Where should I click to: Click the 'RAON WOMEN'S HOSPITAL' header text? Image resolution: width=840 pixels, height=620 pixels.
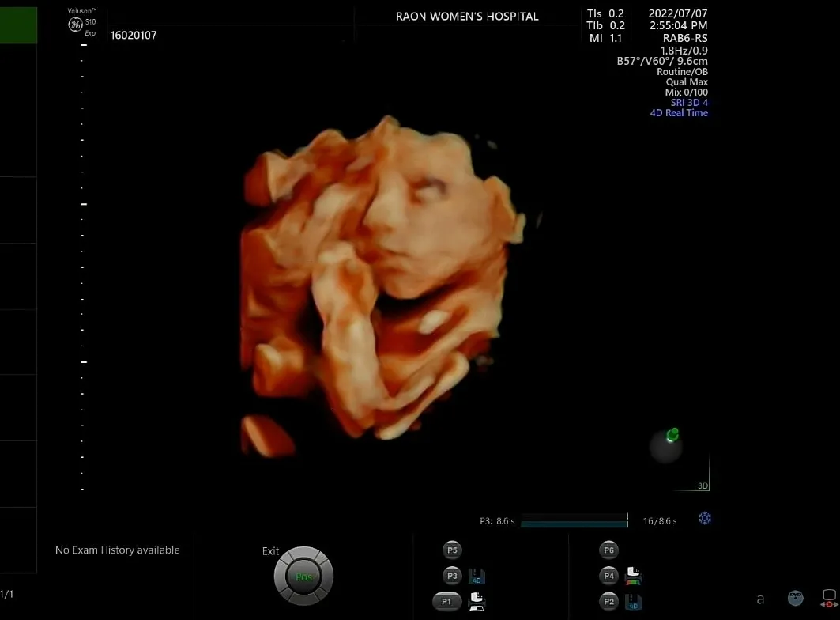[x=467, y=17]
